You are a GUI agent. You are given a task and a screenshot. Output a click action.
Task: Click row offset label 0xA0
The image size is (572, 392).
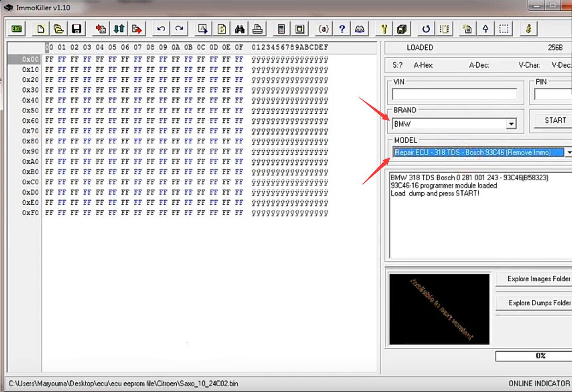[30, 162]
